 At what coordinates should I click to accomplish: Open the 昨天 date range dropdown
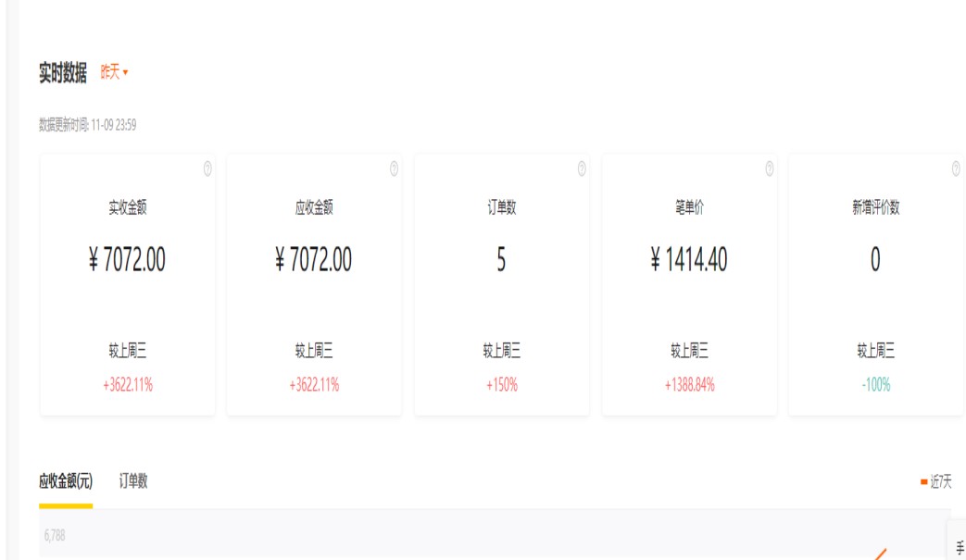tap(114, 72)
